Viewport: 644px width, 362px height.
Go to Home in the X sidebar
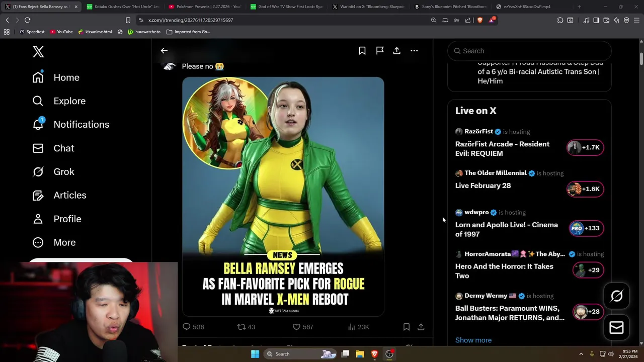coord(56,77)
